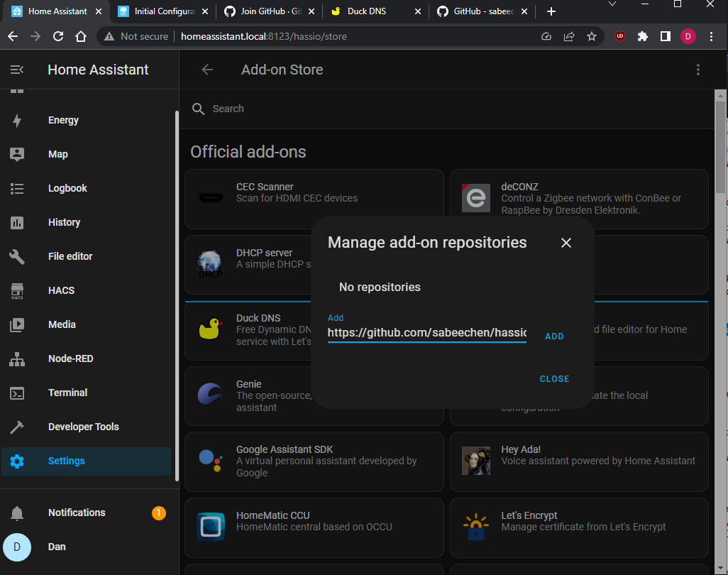
Task: Open Developer Tools hammer icon
Action: (x=17, y=427)
